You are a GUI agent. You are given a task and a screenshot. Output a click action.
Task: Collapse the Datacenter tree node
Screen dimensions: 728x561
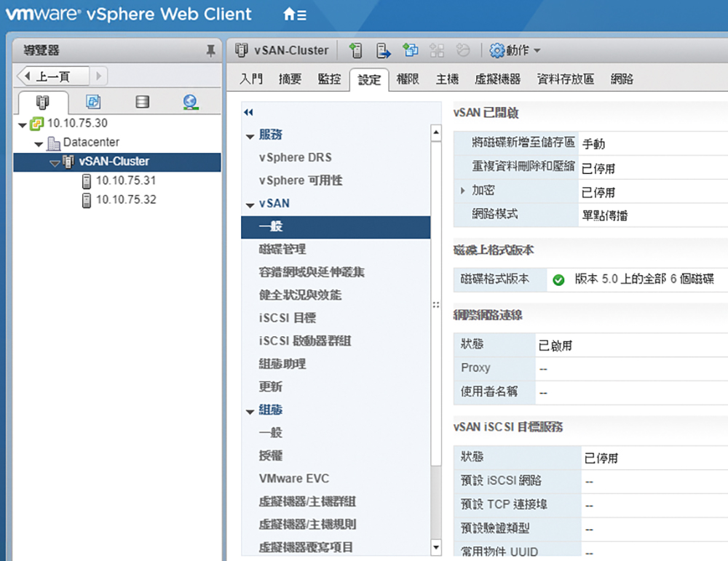(39, 144)
